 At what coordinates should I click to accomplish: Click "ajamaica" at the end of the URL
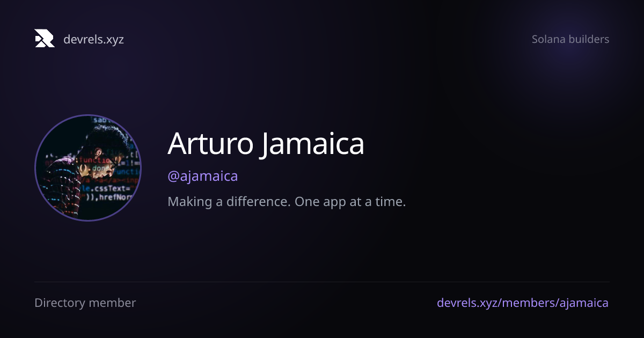(584, 303)
